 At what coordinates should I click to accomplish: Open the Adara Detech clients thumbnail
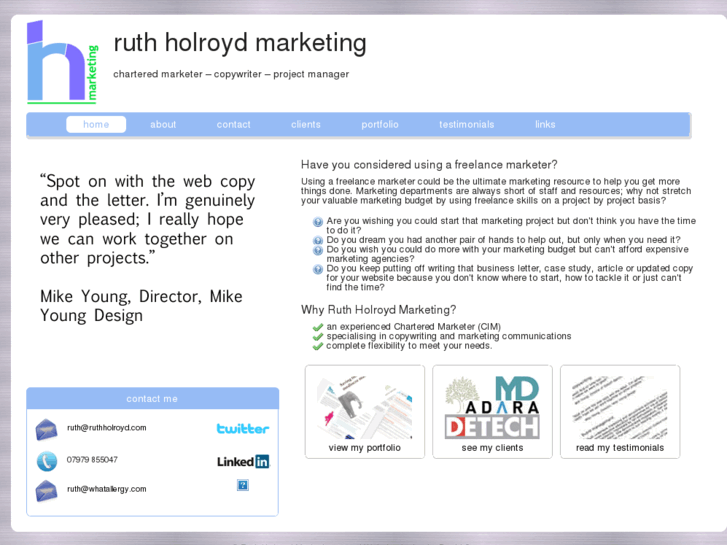coord(492,407)
